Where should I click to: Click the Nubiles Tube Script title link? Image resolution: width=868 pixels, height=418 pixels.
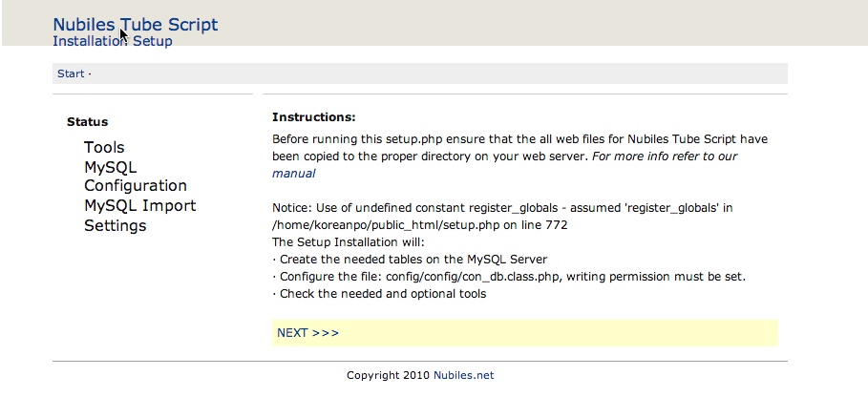[x=135, y=24]
